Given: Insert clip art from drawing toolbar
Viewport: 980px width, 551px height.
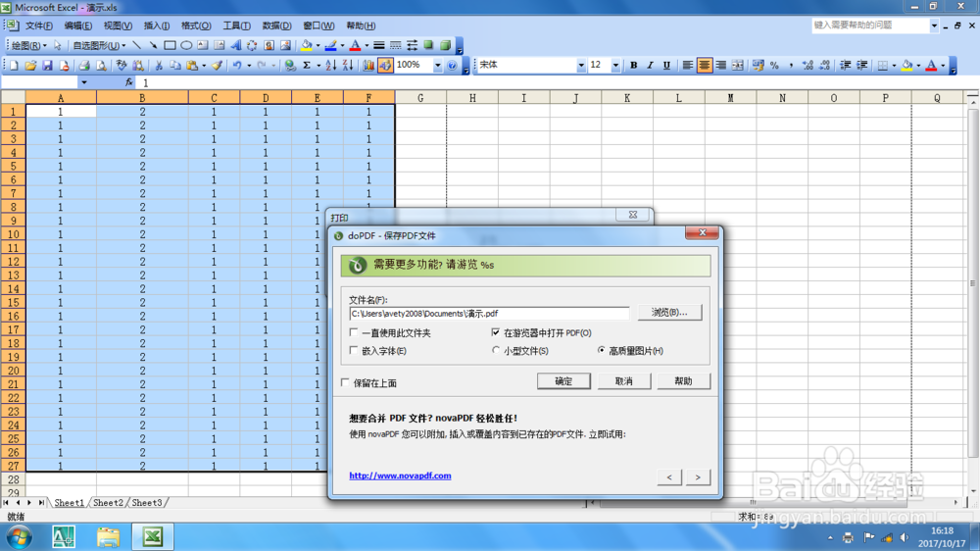Looking at the screenshot, I should click(x=269, y=46).
